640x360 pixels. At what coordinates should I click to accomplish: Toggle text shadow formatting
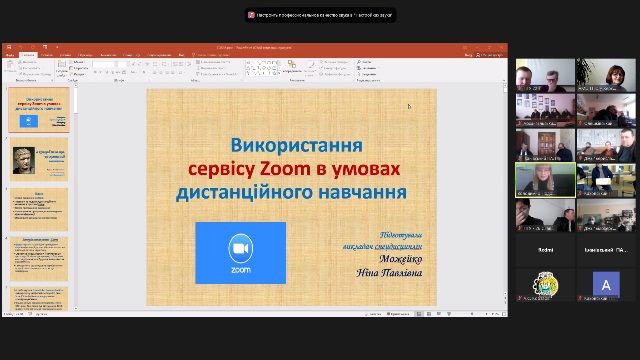point(112,72)
